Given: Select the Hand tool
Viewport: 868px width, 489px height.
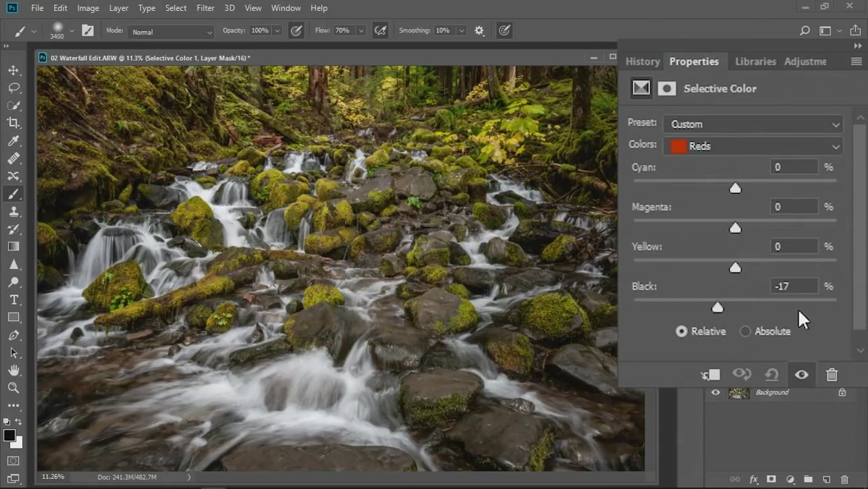Looking at the screenshot, I should (x=13, y=370).
